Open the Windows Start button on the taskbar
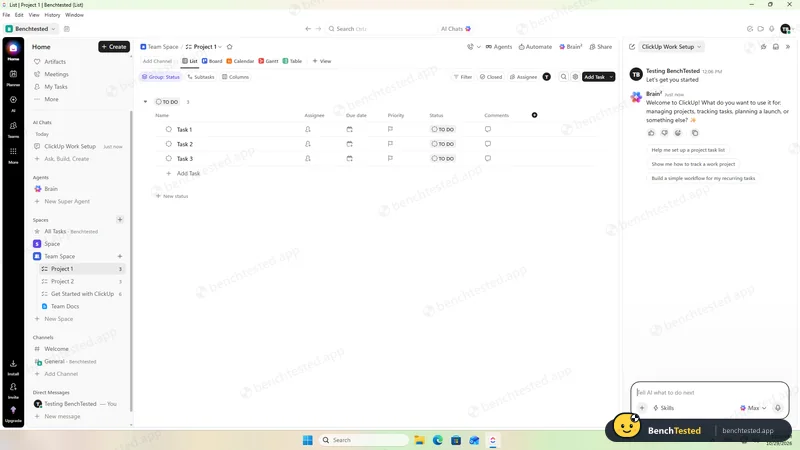 tap(308, 440)
